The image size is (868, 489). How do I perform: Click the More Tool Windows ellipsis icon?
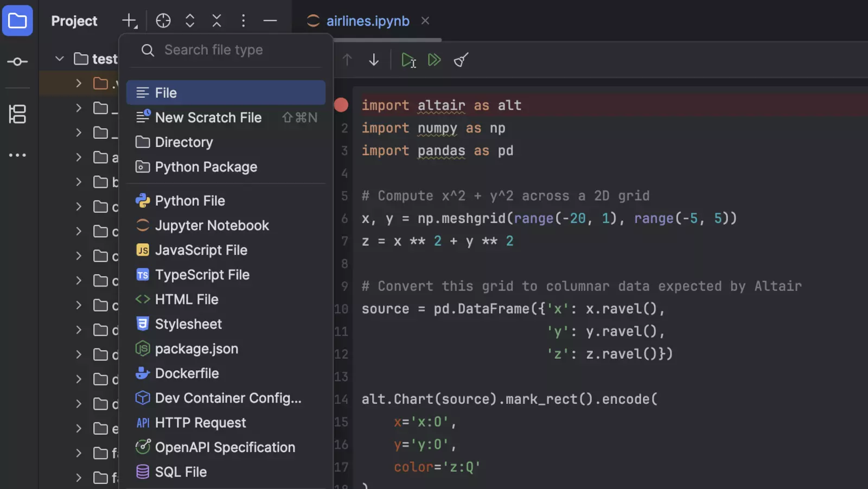[x=17, y=155]
